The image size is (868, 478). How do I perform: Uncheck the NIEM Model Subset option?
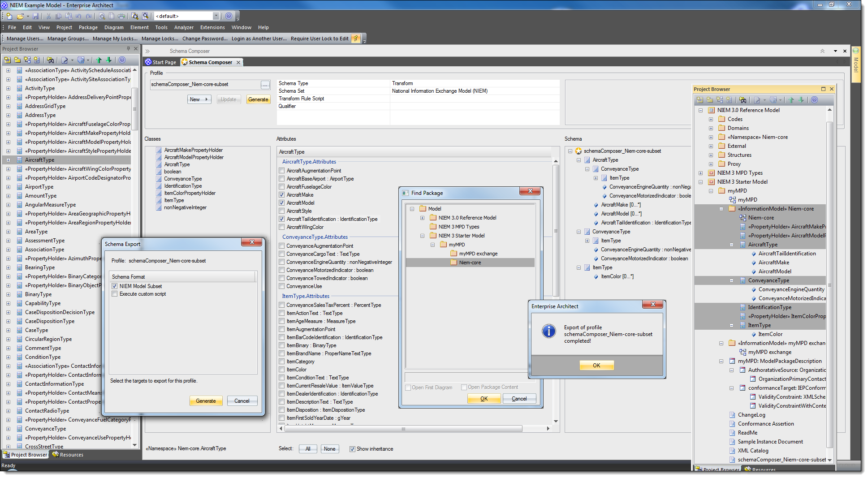115,286
